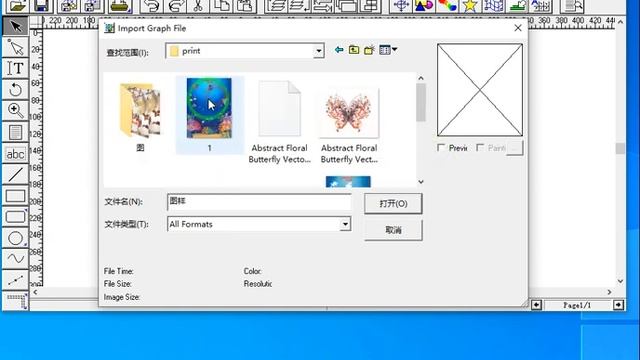Select the rounded rectangle tool
The height and width of the screenshot is (360, 640).
(x=16, y=217)
